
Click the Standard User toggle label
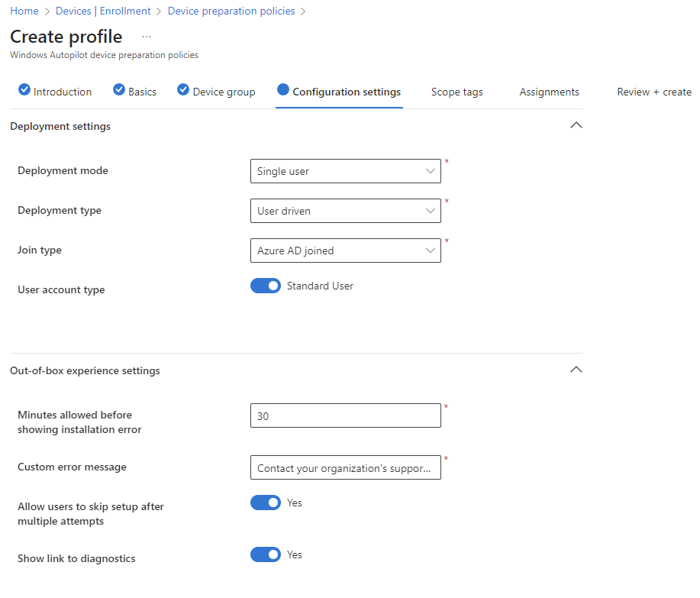coord(320,286)
